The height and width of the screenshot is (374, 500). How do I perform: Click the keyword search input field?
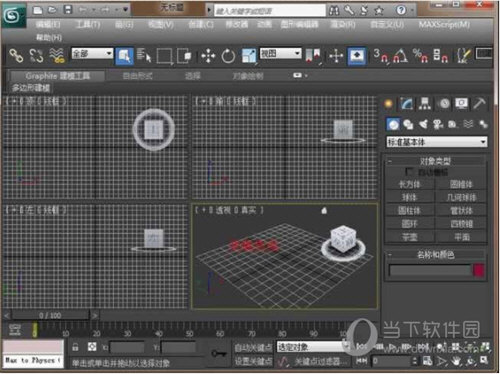point(270,11)
